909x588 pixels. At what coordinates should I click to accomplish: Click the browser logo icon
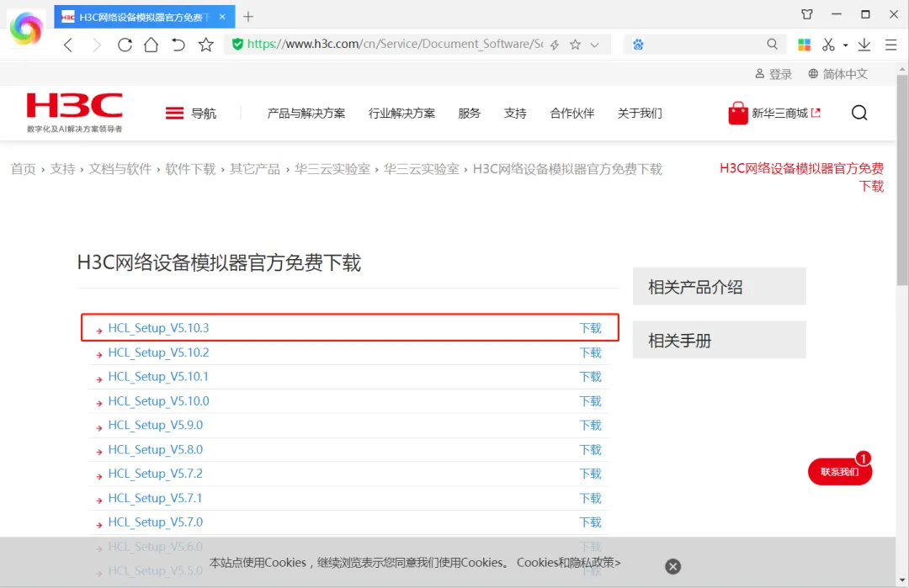pos(26,29)
